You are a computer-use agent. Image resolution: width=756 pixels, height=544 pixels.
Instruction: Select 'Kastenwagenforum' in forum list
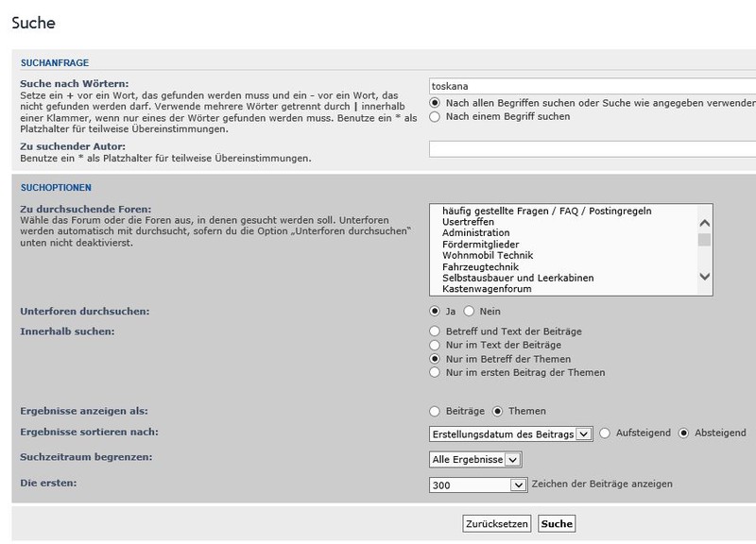487,289
